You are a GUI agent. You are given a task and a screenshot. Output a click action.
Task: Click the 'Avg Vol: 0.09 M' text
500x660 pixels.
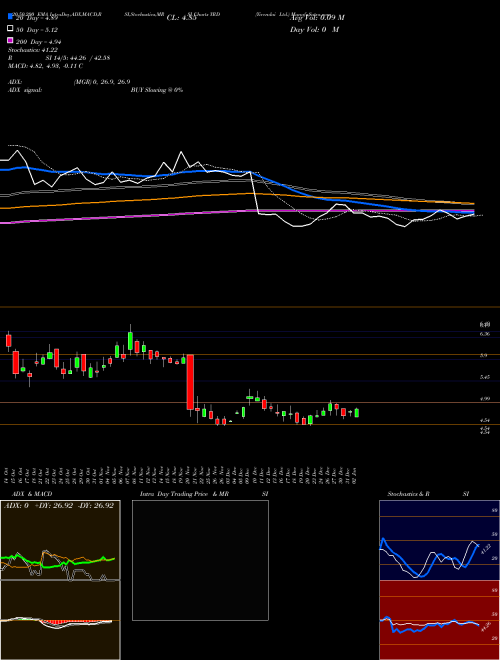pyautogui.click(x=317, y=18)
